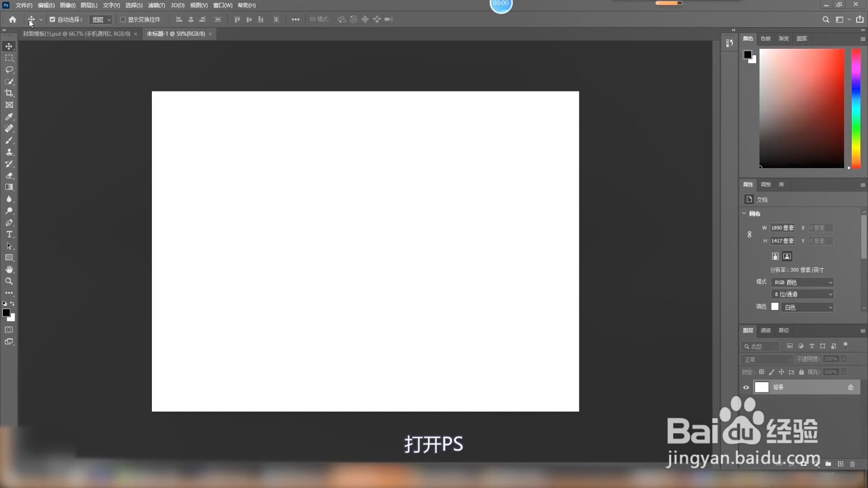Open the 白色 fill dropdown

(x=807, y=307)
